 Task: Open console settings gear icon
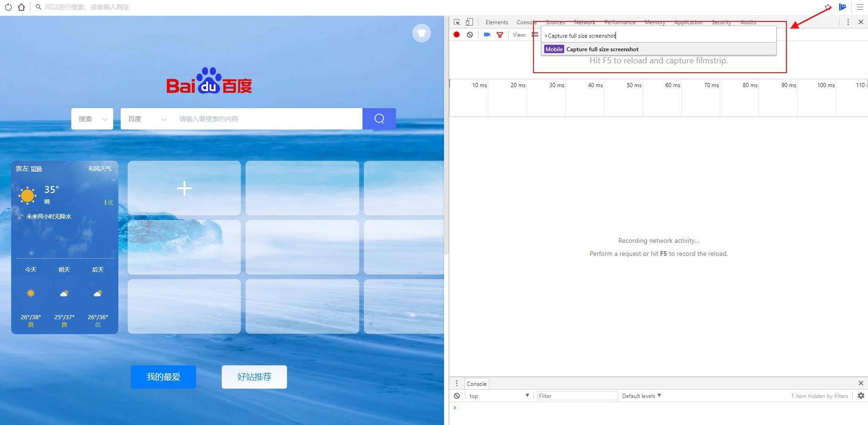(x=861, y=396)
